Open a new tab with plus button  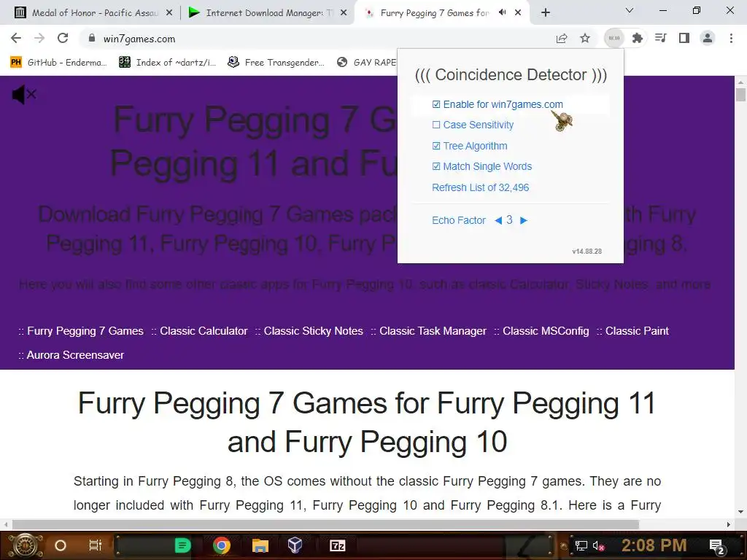click(546, 12)
